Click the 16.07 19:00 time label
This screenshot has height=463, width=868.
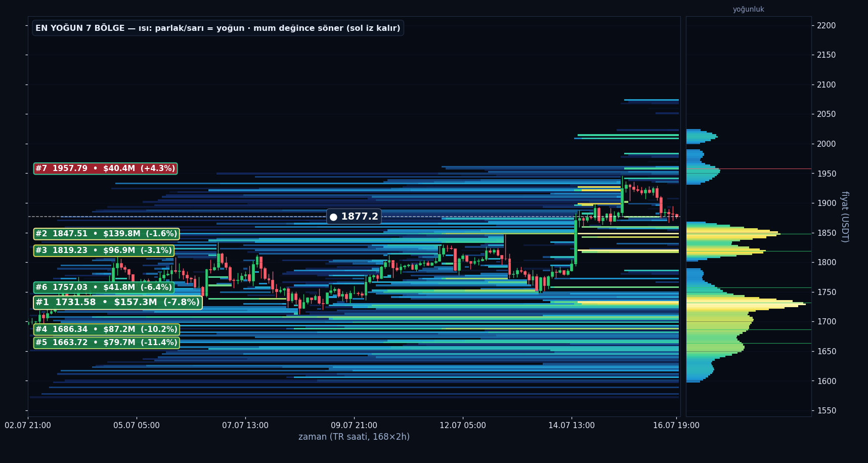click(676, 426)
